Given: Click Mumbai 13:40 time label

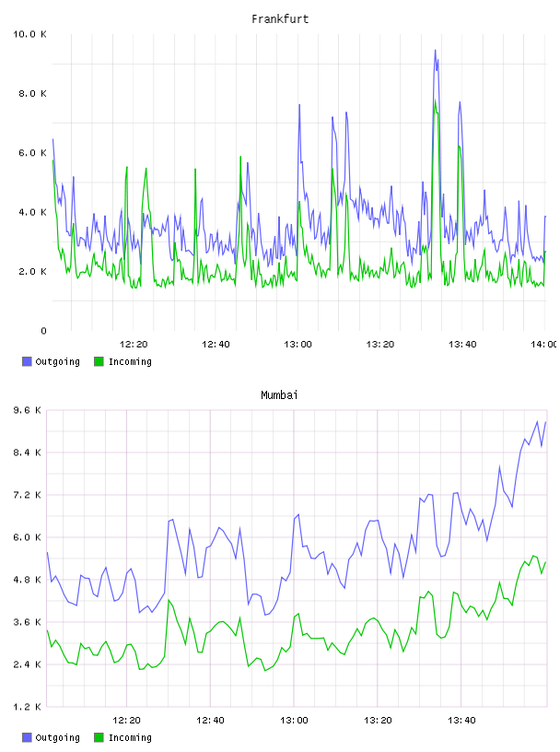Looking at the screenshot, I should [461, 721].
